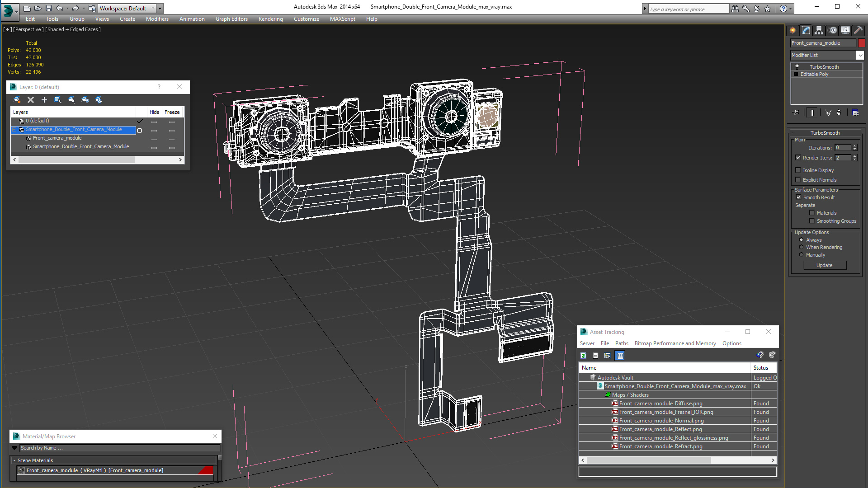
Task: Click Pin Stack icon under modifier stack
Action: pos(797,113)
